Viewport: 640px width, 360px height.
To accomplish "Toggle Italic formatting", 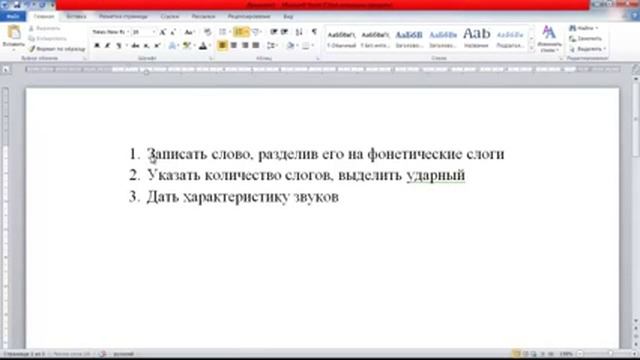I will [x=108, y=46].
